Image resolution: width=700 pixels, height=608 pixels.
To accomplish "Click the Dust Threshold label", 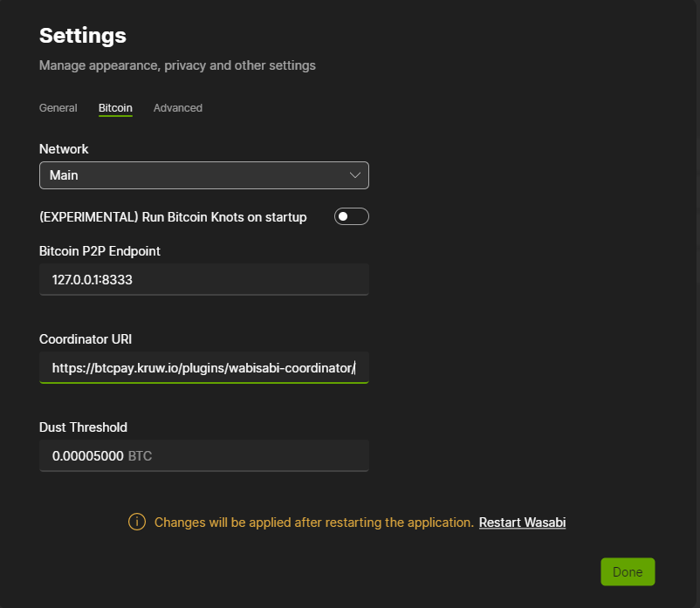I will pyautogui.click(x=83, y=427).
